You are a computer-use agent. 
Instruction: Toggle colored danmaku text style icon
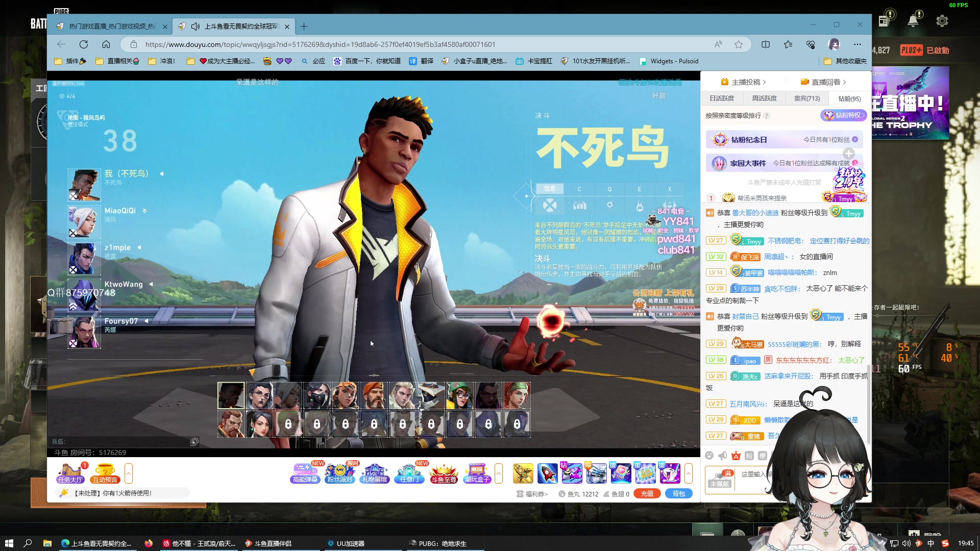click(x=736, y=456)
